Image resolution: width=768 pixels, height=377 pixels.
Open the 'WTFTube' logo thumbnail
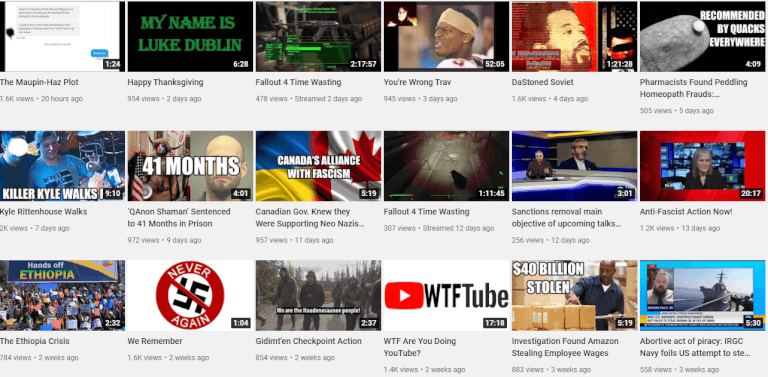[446, 295]
